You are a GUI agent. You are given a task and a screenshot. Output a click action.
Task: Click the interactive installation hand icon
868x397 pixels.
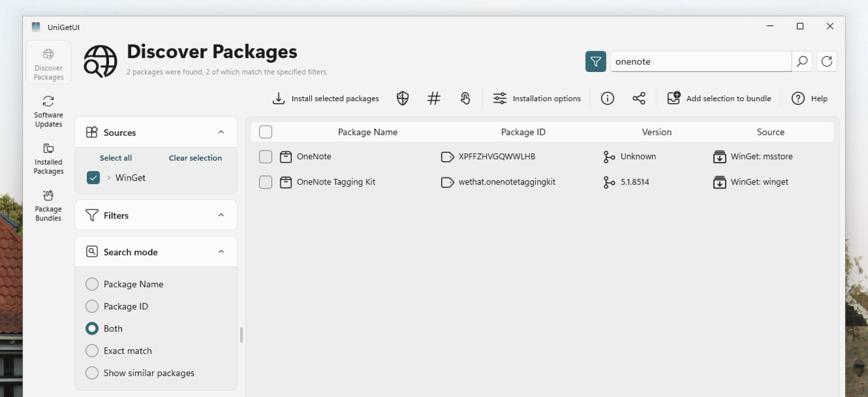pyautogui.click(x=465, y=98)
